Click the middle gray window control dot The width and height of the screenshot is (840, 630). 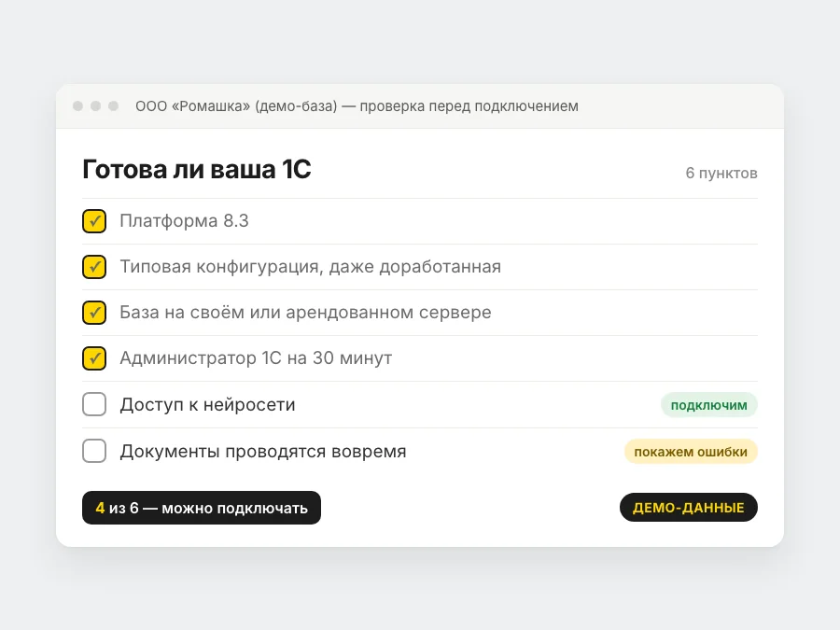95,106
